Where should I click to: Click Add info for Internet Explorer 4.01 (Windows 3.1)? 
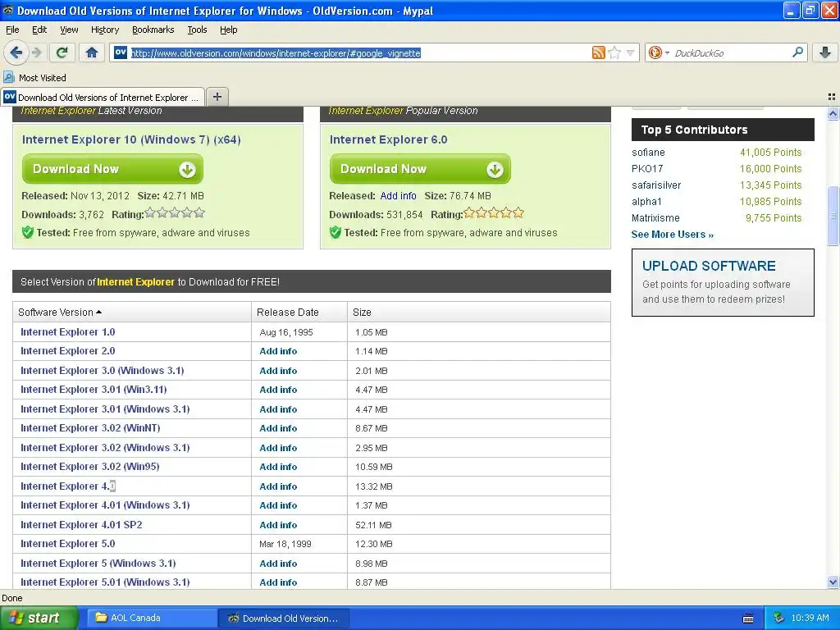pyautogui.click(x=278, y=505)
